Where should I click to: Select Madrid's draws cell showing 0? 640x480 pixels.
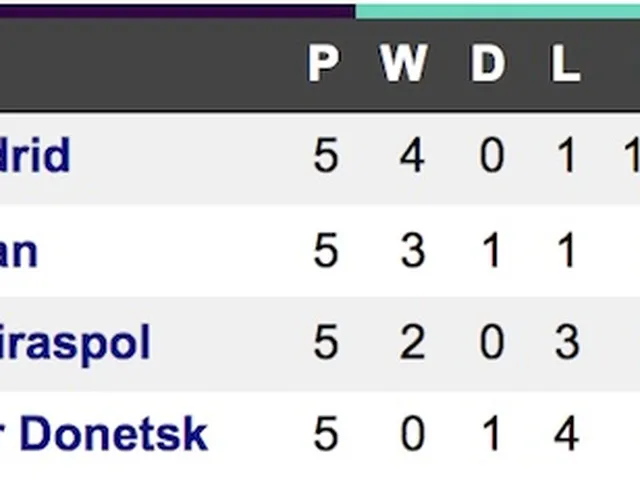coord(490,157)
